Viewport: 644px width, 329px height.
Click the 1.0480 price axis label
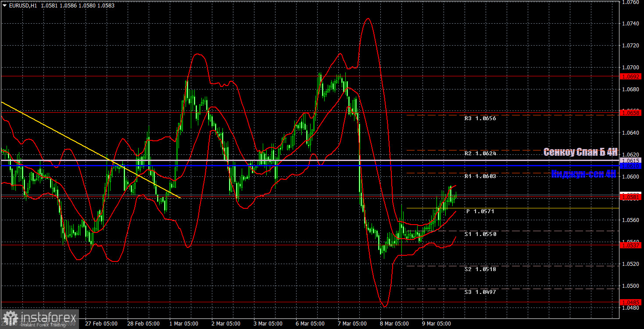tap(630, 308)
